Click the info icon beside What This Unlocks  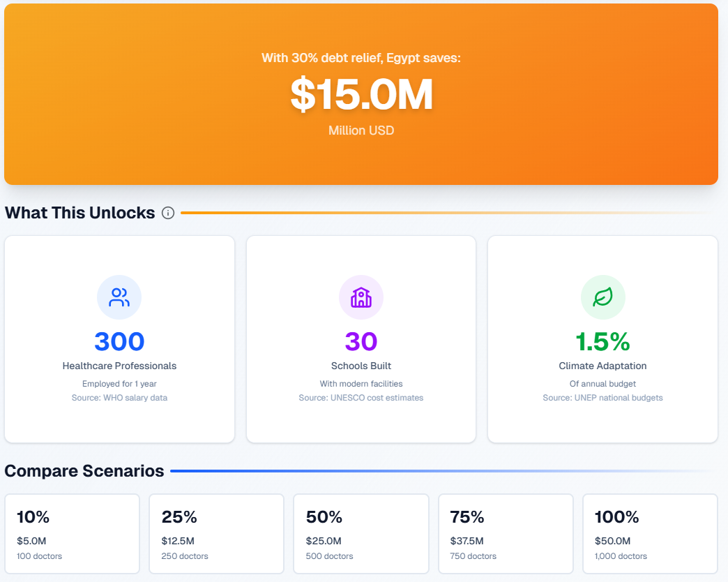[x=168, y=213]
